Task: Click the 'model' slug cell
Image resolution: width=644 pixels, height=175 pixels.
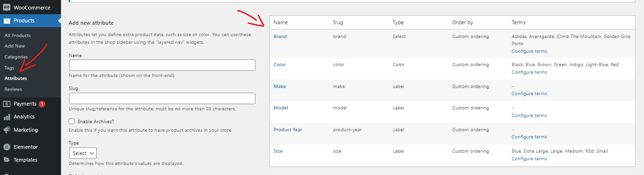Action: (340, 108)
